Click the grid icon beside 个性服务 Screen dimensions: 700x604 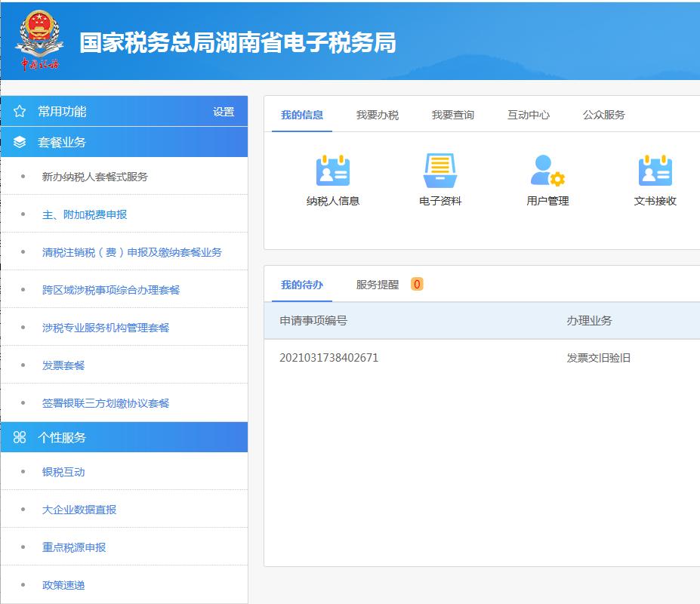(19, 436)
